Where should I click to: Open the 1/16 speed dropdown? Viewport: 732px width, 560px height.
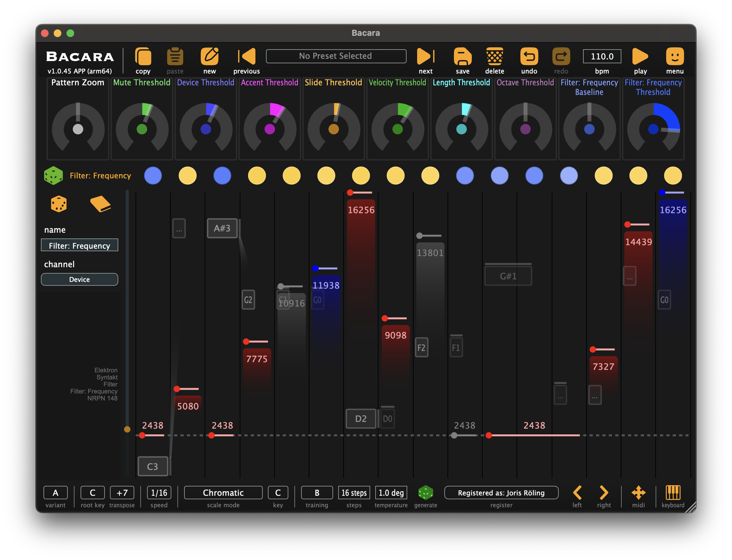coord(159,493)
